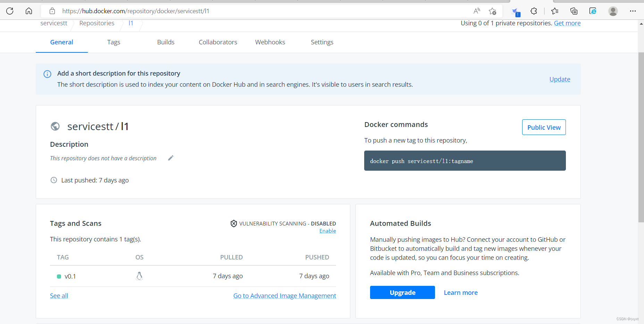This screenshot has width=644, height=324.
Task: Open the Settings tab
Action: [322, 42]
